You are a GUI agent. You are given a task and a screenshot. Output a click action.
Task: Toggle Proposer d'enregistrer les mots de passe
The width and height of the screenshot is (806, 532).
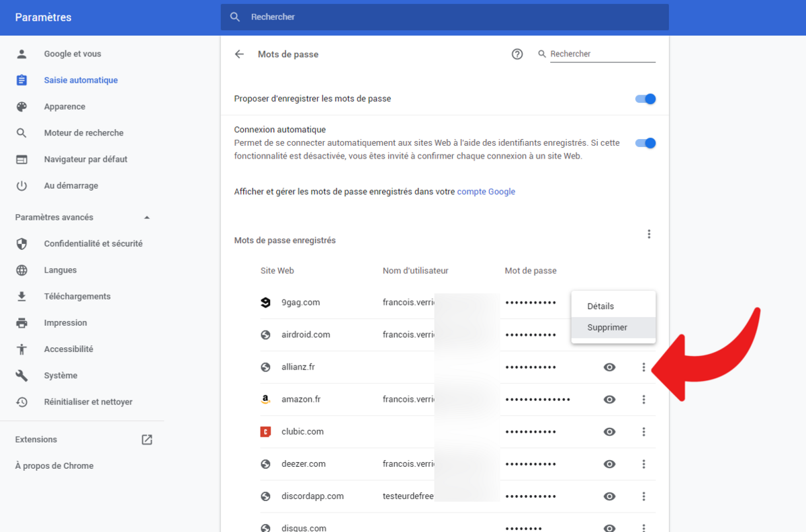[645, 99]
